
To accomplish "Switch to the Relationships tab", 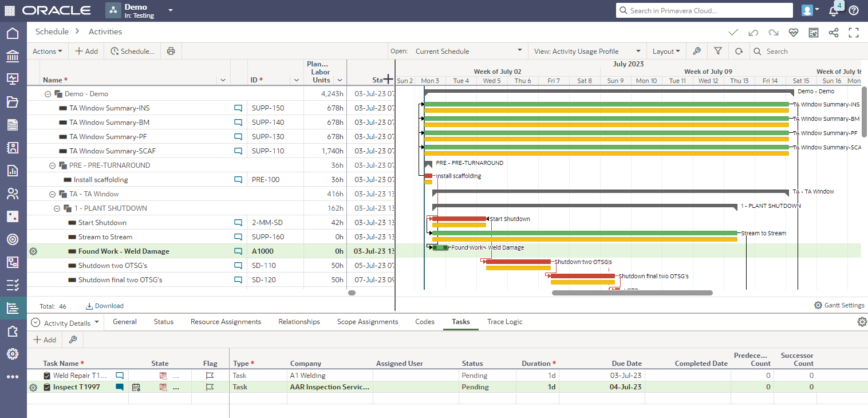I will tap(299, 322).
